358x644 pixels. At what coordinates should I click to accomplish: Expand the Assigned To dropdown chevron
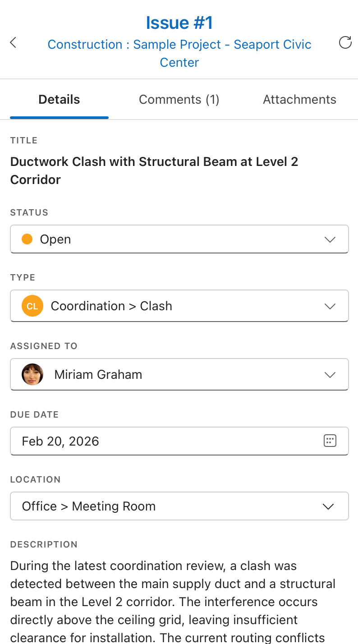330,375
